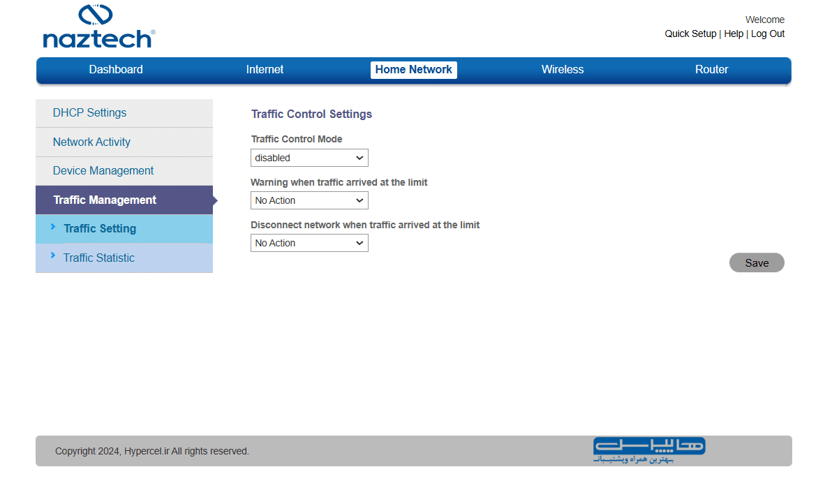This screenshot has width=839, height=504.
Task: Click the Help link
Action: [734, 34]
